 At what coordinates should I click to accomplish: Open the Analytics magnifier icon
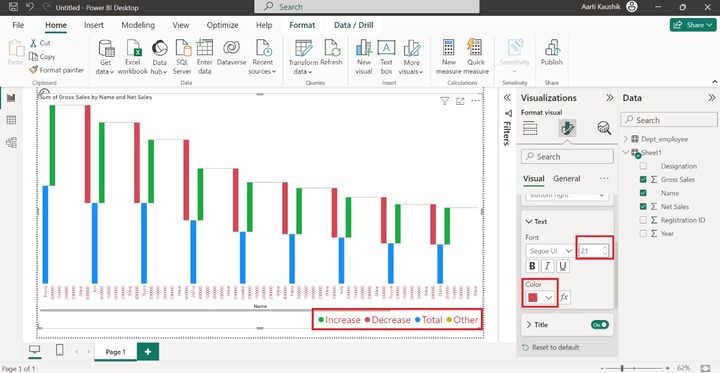point(604,128)
